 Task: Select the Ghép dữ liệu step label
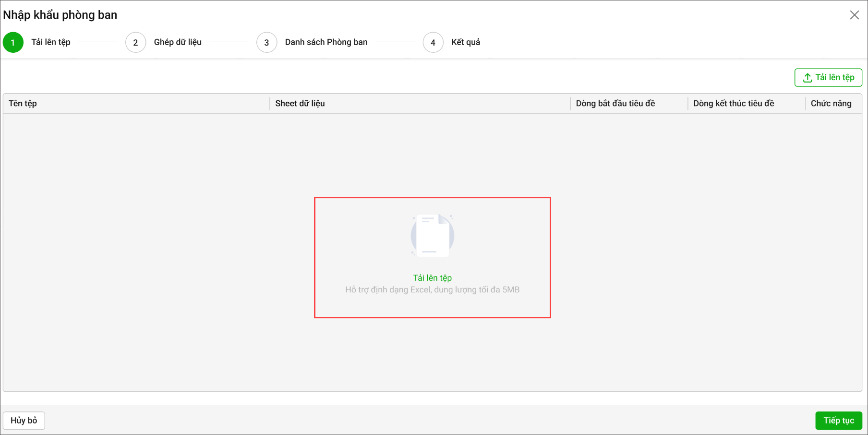(178, 42)
